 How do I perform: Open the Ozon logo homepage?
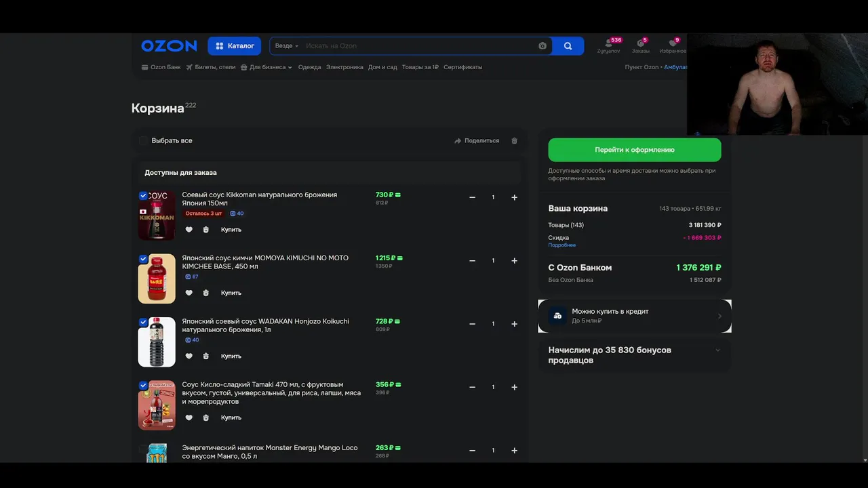click(x=169, y=46)
